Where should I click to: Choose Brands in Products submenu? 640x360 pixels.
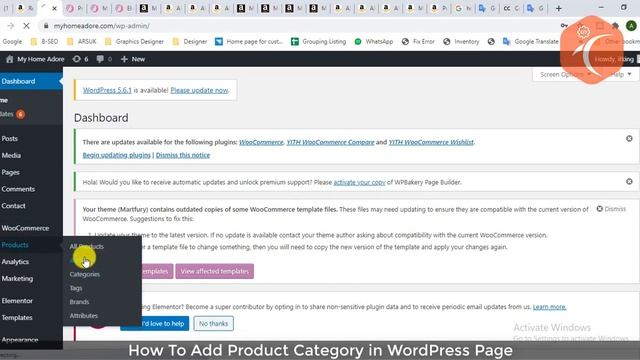pyautogui.click(x=79, y=302)
